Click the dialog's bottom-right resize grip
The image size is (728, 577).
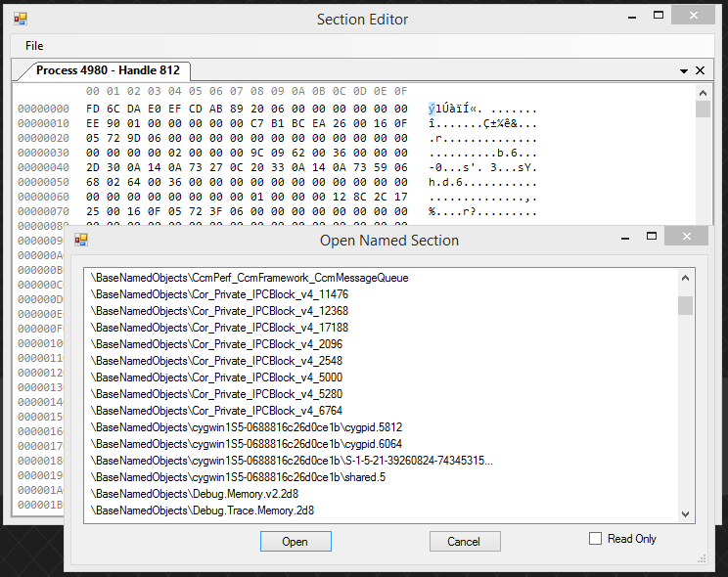(702, 558)
